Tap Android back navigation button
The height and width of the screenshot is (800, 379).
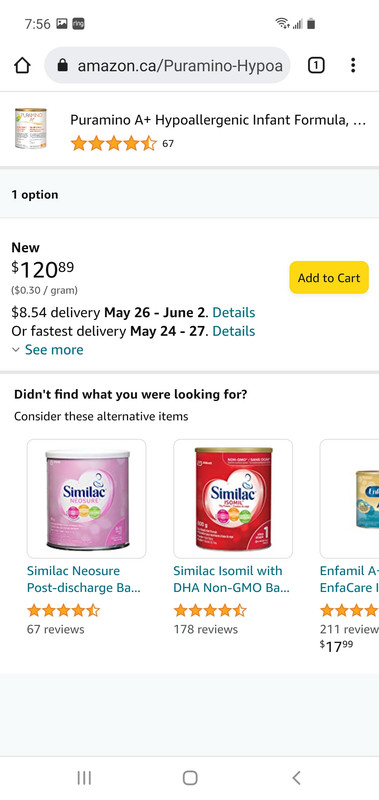tap(296, 778)
